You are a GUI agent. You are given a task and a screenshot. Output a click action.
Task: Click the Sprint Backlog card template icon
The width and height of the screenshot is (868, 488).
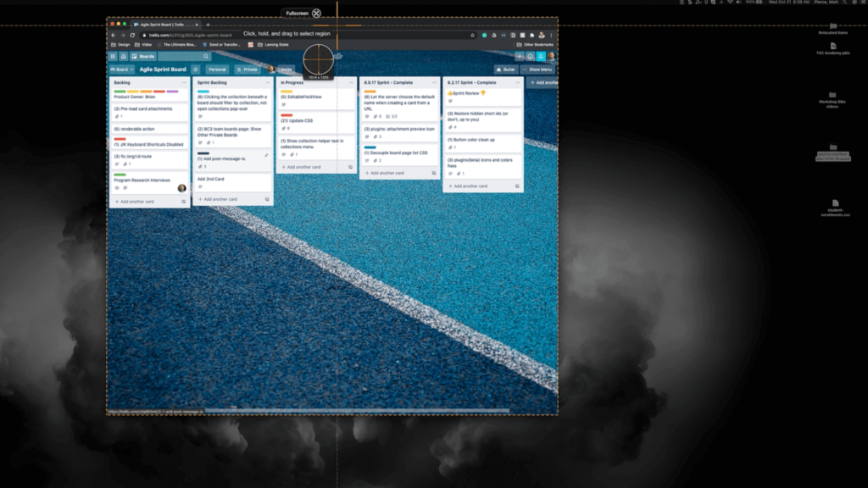coord(267,199)
